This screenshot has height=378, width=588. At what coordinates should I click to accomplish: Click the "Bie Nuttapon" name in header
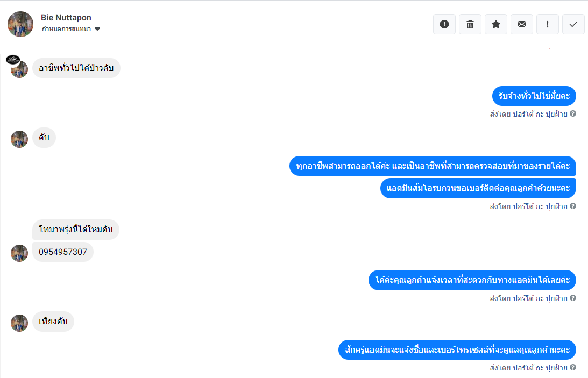pos(66,18)
